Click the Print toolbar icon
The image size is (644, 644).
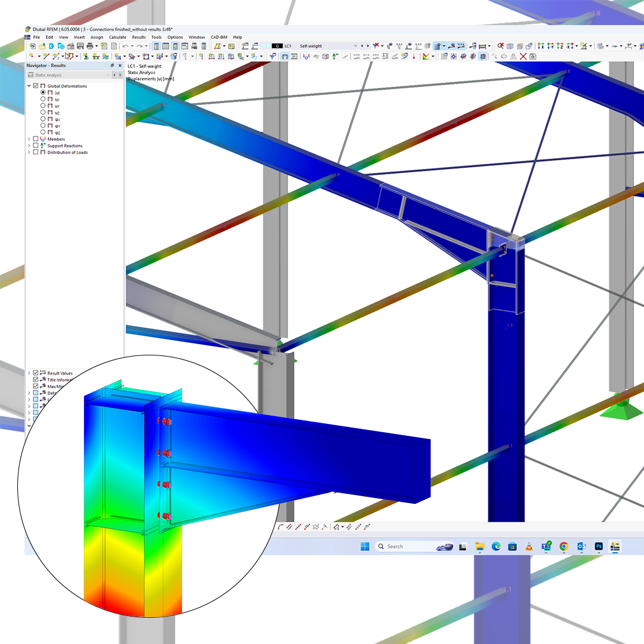coord(89,46)
